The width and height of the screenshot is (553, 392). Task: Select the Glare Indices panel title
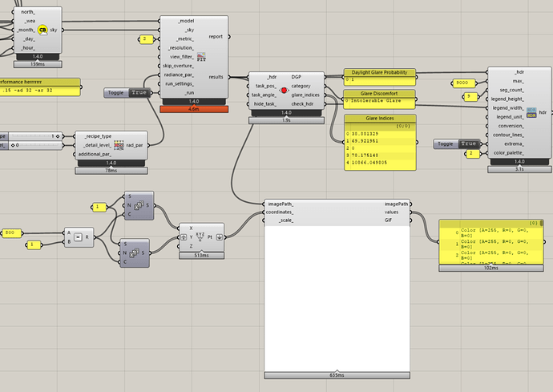(x=380, y=118)
